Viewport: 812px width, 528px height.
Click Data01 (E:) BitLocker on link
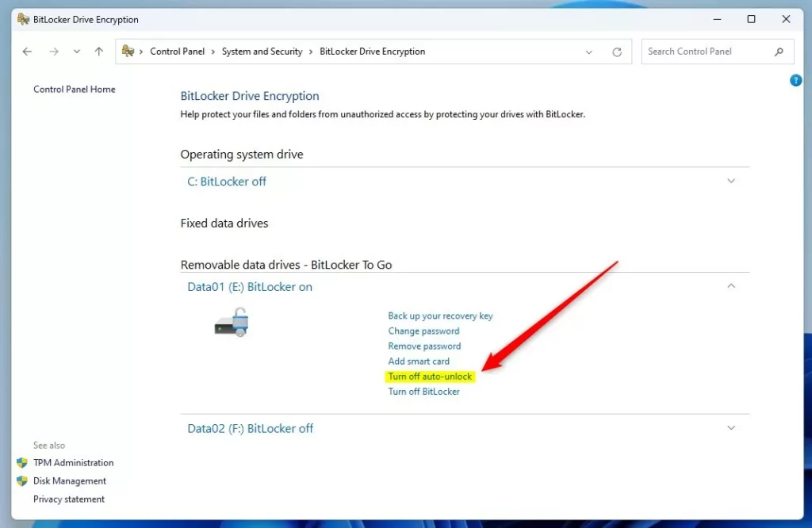(250, 287)
